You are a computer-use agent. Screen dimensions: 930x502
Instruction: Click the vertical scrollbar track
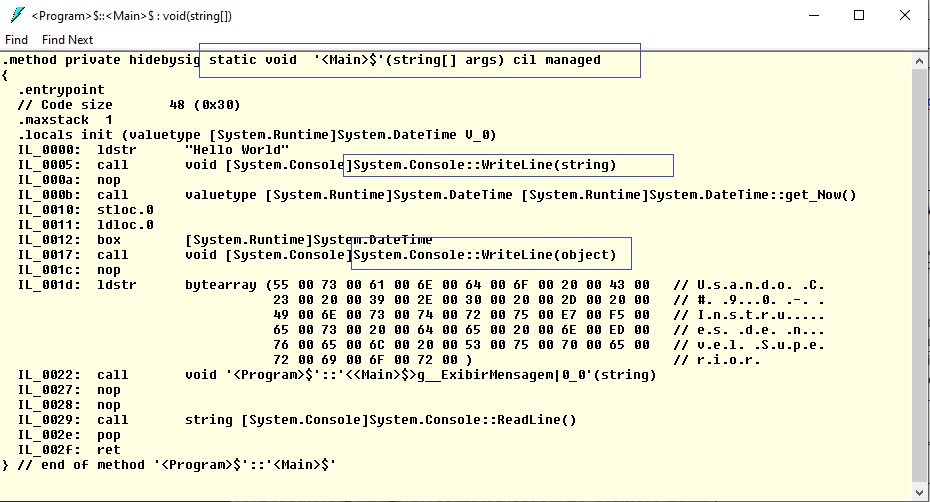pos(919,276)
